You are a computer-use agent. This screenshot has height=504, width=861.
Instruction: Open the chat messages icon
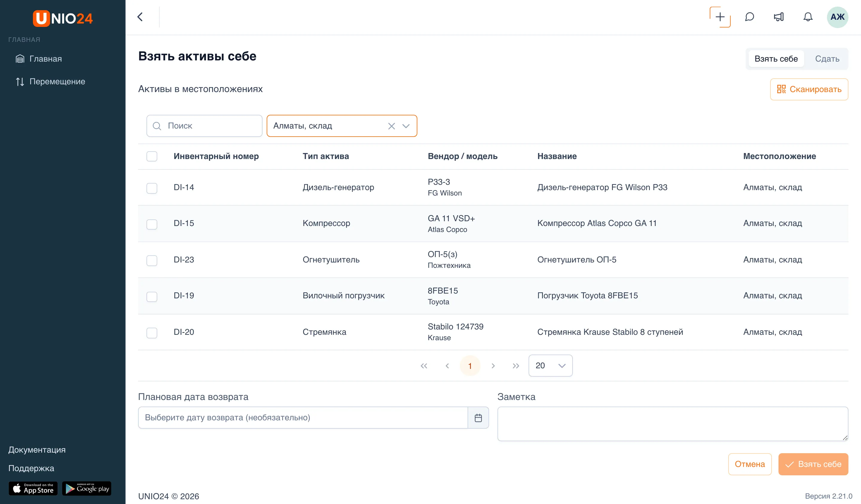(749, 17)
